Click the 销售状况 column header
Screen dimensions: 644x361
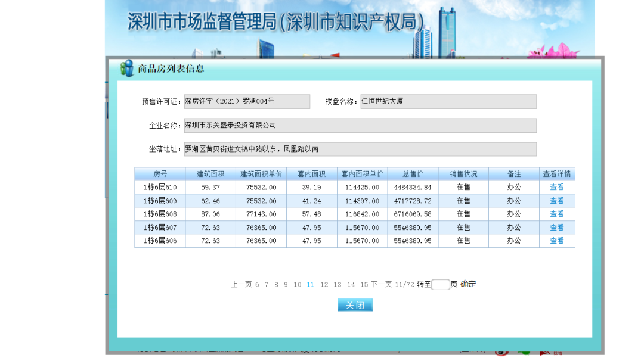[463, 174]
